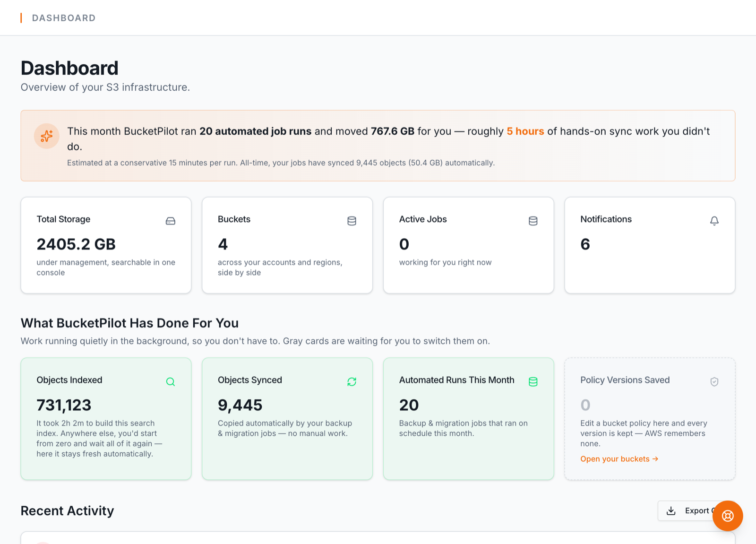Open the Notifications card showing 6
The image size is (756, 544).
pos(650,245)
